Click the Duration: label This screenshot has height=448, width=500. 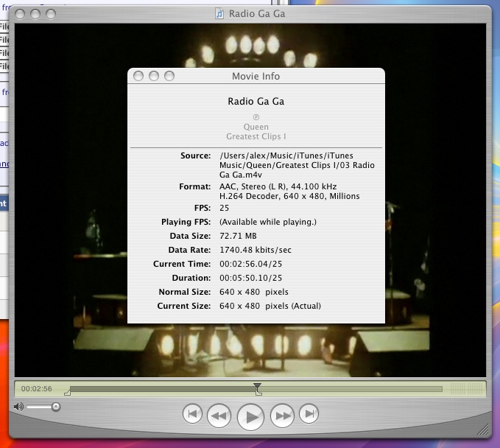click(x=191, y=278)
